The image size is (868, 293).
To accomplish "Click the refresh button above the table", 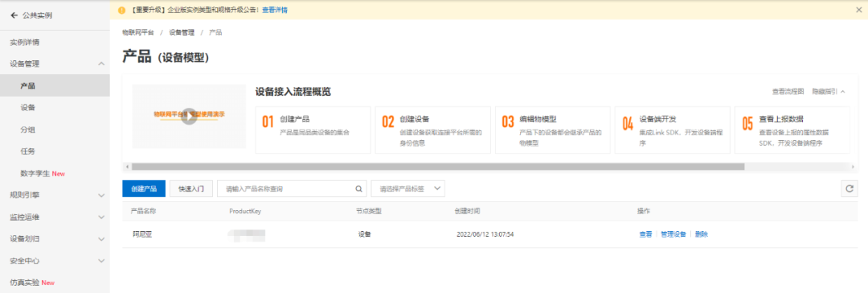I will point(850,188).
